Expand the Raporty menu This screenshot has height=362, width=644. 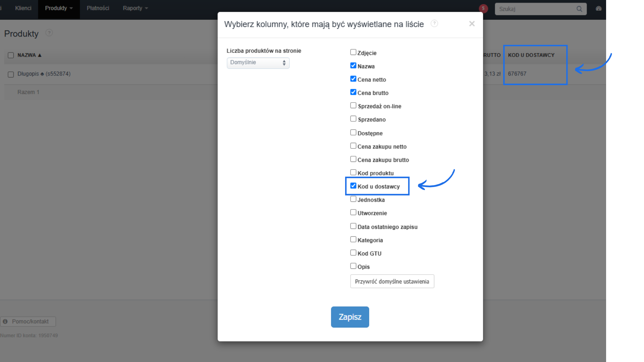(x=135, y=8)
